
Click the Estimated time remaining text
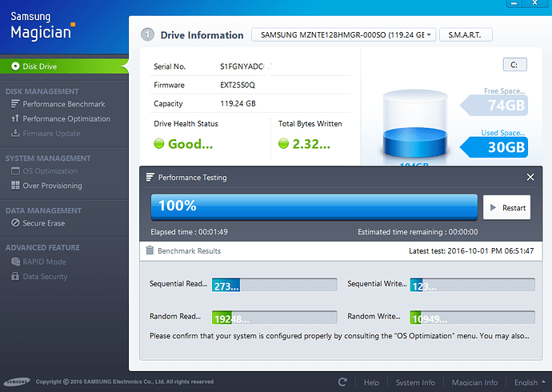(x=418, y=232)
